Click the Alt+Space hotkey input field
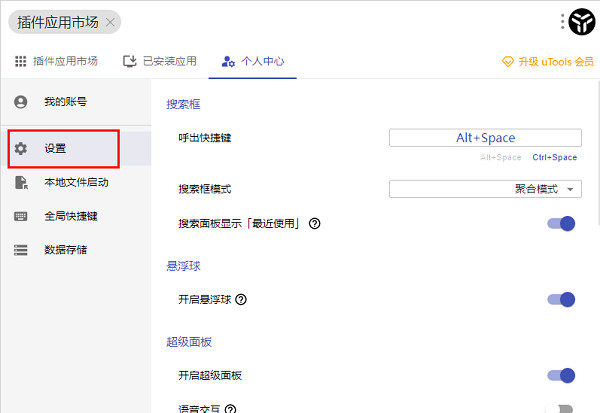Image resolution: width=600 pixels, height=413 pixels. click(485, 138)
